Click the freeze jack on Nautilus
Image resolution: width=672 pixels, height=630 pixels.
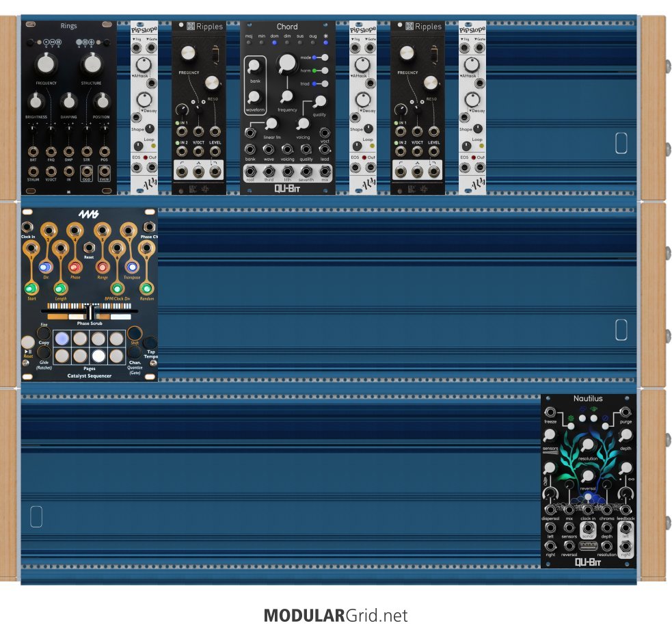click(550, 412)
